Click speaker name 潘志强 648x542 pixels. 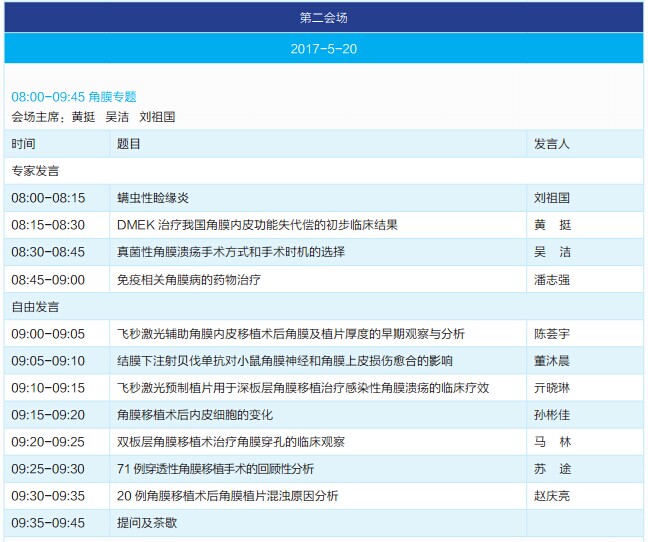552,280
